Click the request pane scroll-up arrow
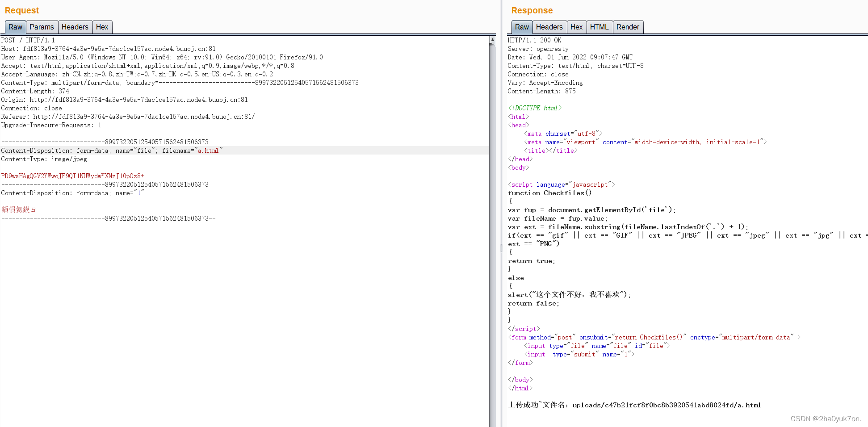The height and width of the screenshot is (427, 868). click(492, 40)
